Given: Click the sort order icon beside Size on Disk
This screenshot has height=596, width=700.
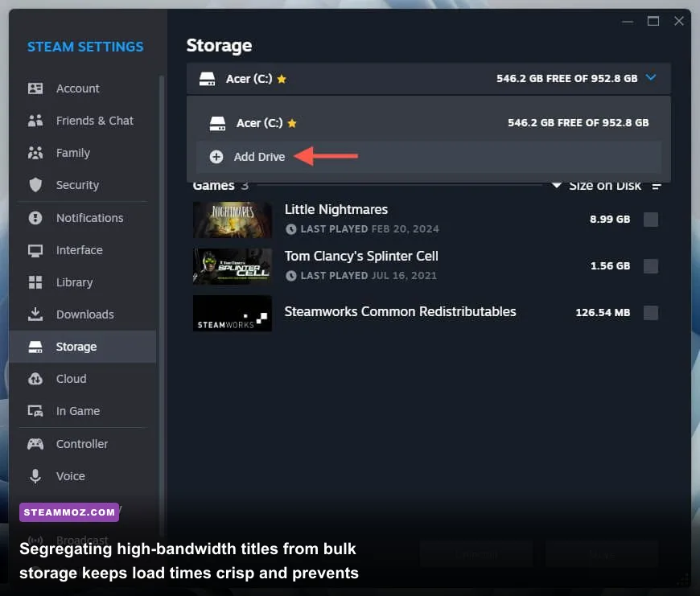Looking at the screenshot, I should pyautogui.click(x=656, y=186).
